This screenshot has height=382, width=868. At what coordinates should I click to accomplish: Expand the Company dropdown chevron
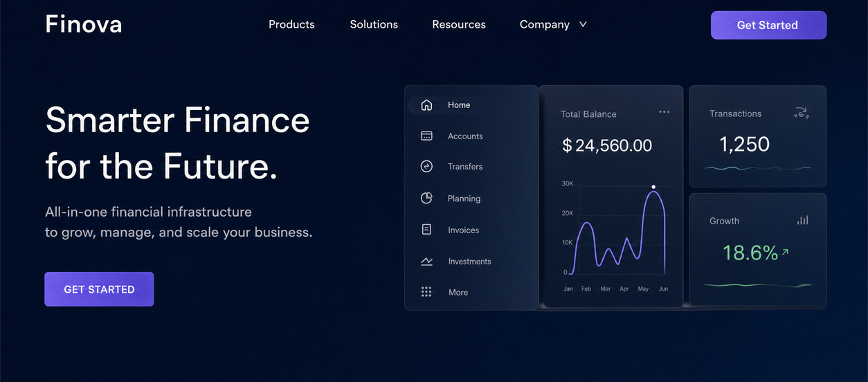tap(583, 24)
